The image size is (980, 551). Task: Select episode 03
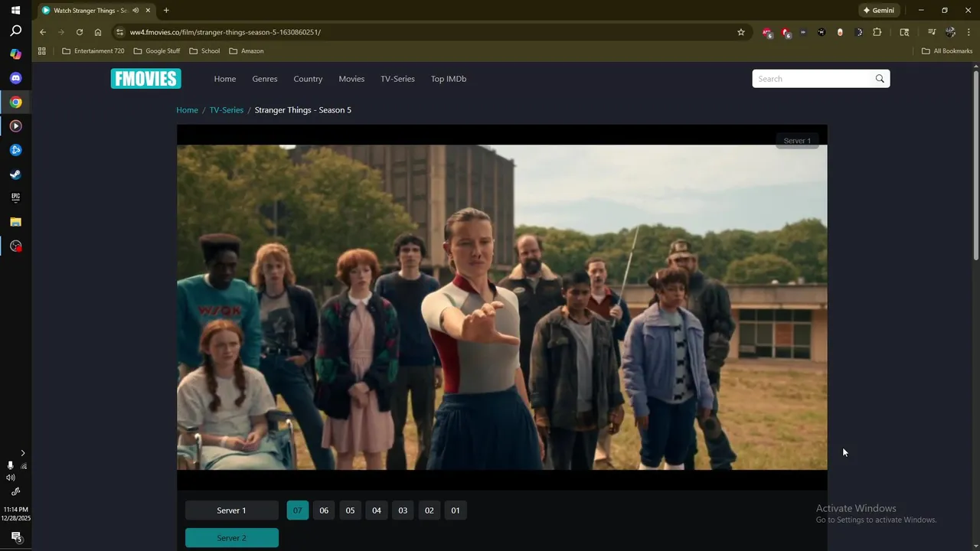(x=403, y=510)
